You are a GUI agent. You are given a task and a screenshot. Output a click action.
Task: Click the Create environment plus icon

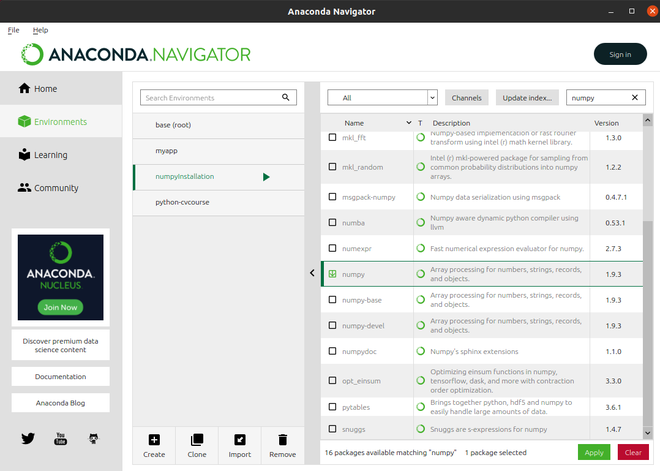click(154, 440)
